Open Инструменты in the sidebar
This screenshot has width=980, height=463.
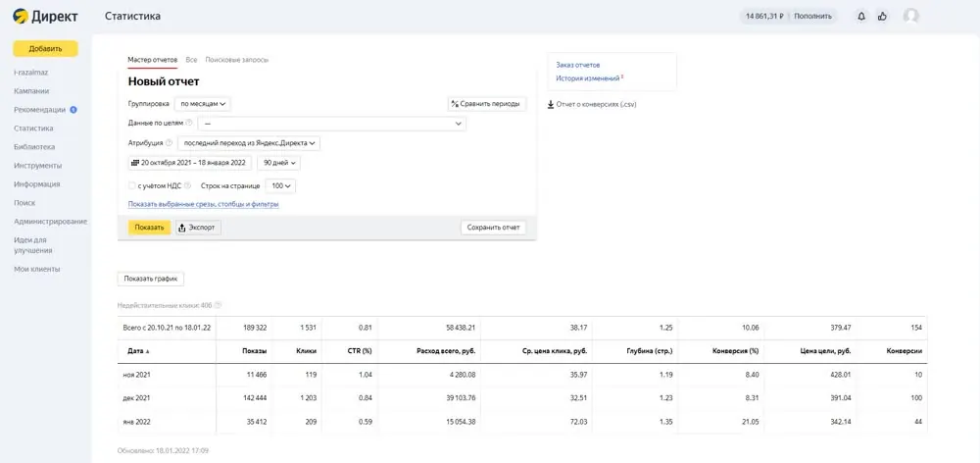pyautogui.click(x=37, y=166)
